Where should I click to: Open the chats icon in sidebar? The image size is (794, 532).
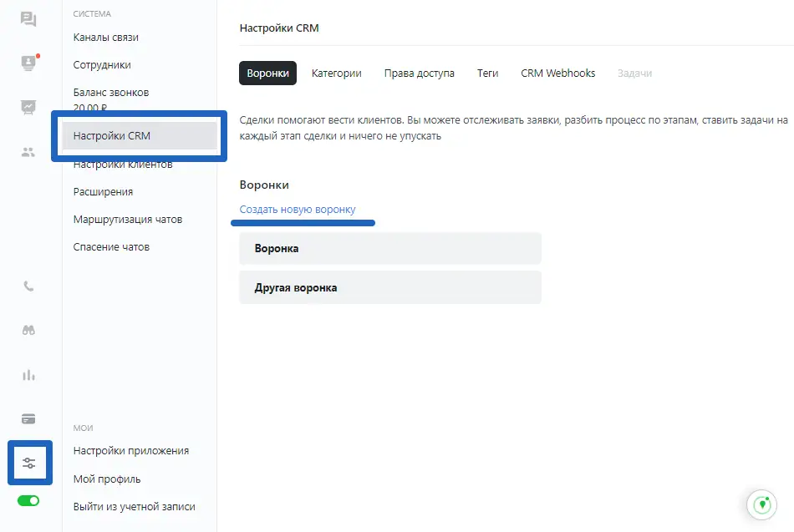(x=28, y=19)
